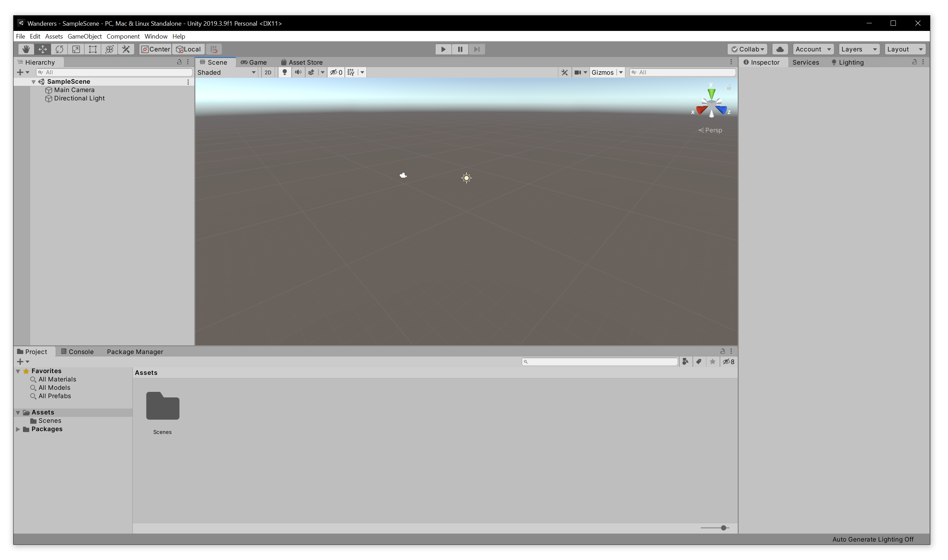Toggle grid snapping button in toolbar
Viewport: 948px width, 560px height.
click(x=214, y=49)
